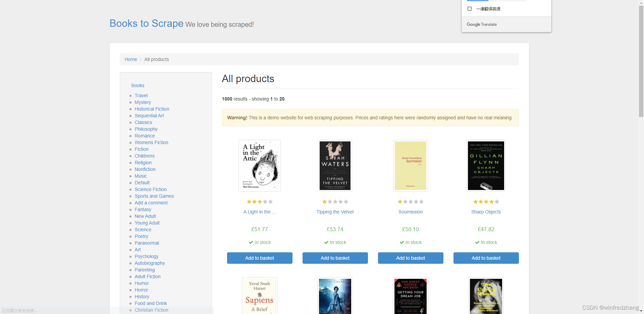This screenshot has width=644, height=314.
Task: Click the Soumission title link
Action: tap(411, 212)
